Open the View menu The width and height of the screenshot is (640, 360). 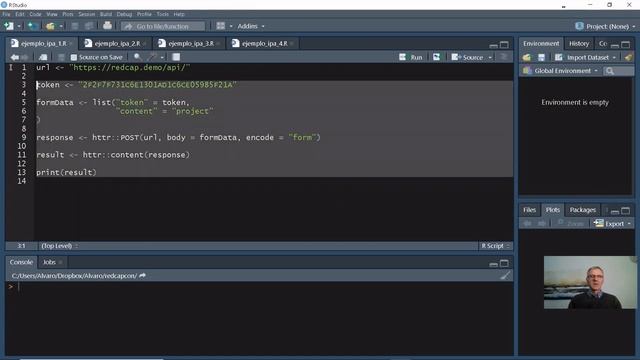pyautogui.click(x=52, y=14)
